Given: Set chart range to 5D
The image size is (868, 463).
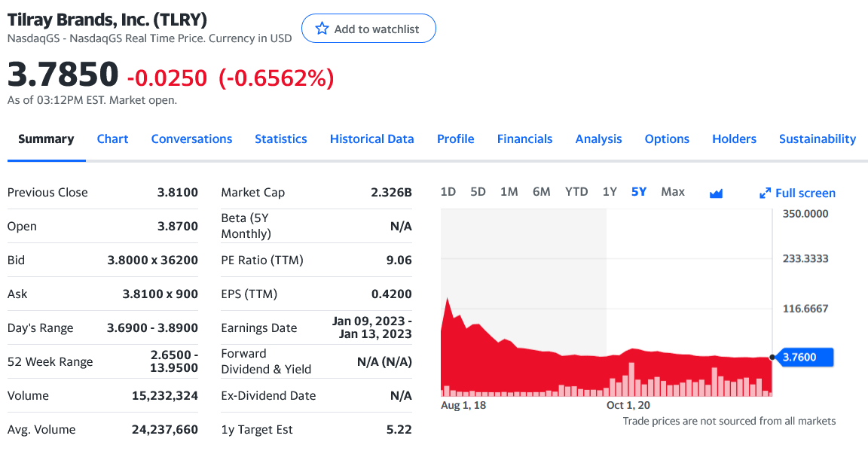Looking at the screenshot, I should [x=478, y=192].
